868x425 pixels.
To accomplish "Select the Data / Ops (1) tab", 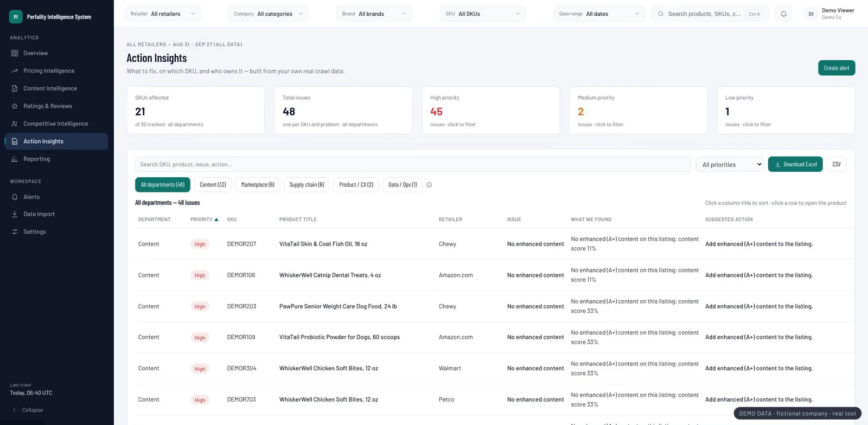I will 403,185.
